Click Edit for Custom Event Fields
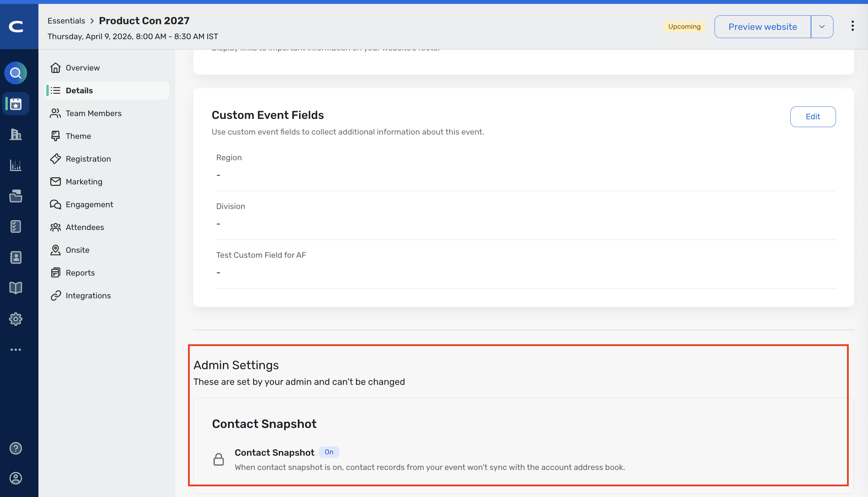 pyautogui.click(x=813, y=117)
